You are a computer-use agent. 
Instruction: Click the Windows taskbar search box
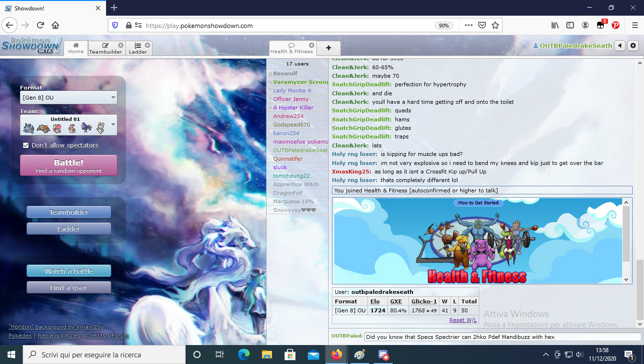point(103,355)
